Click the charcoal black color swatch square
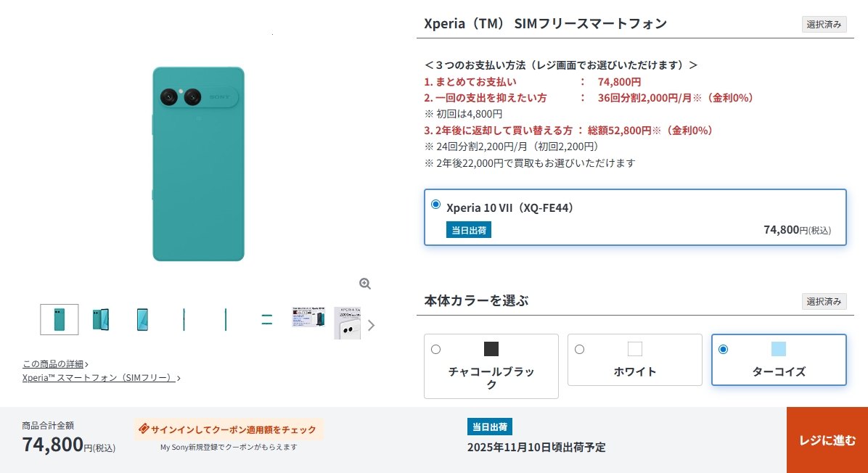The height and width of the screenshot is (473, 868). tap(491, 349)
